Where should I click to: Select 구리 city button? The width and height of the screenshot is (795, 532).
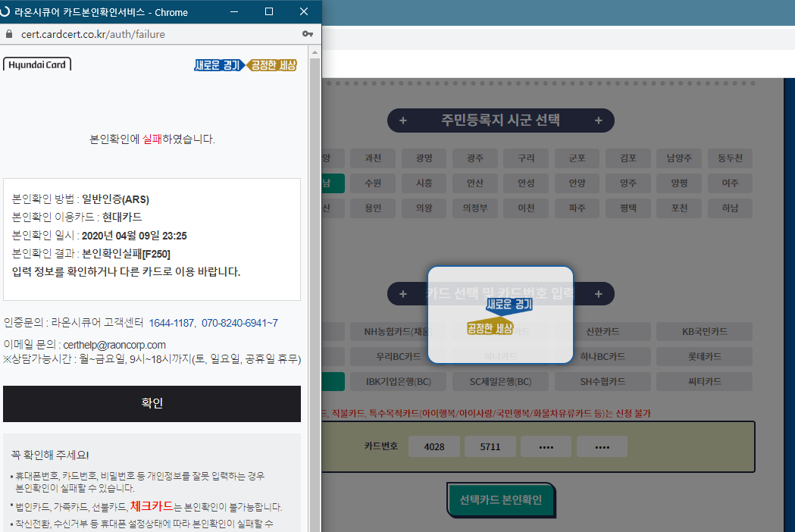click(x=526, y=158)
